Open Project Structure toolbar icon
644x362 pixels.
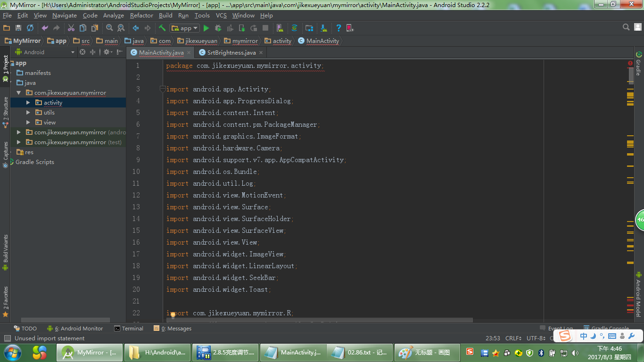[x=309, y=28]
